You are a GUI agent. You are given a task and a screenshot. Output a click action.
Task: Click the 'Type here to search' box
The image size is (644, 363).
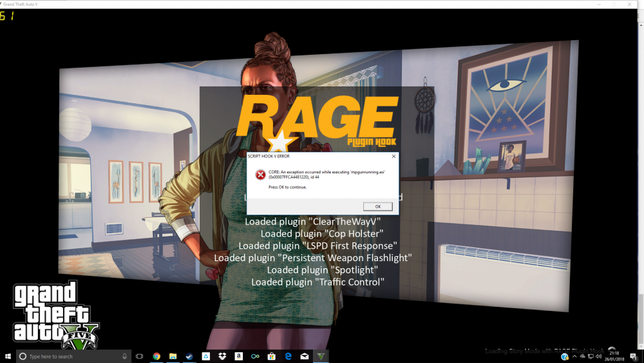coord(73,357)
